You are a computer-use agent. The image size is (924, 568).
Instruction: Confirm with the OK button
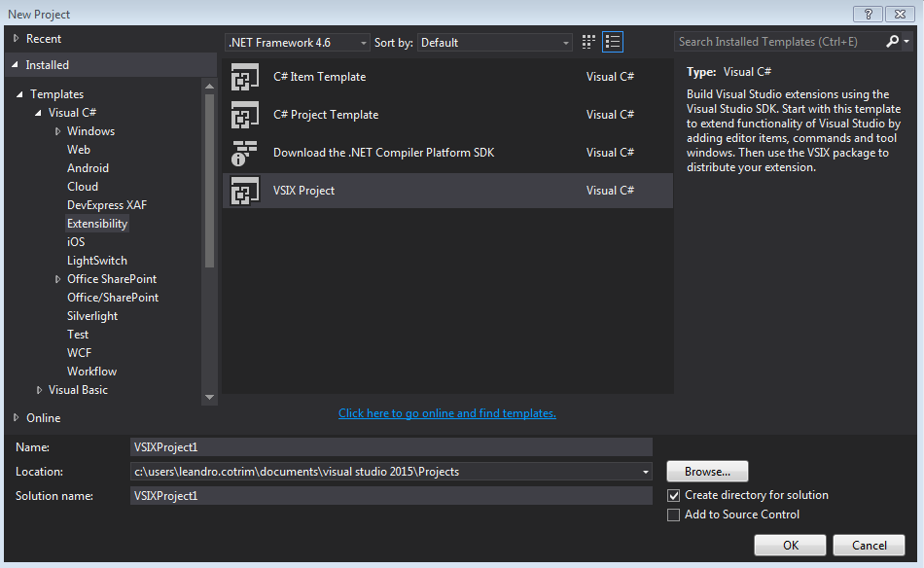point(790,545)
